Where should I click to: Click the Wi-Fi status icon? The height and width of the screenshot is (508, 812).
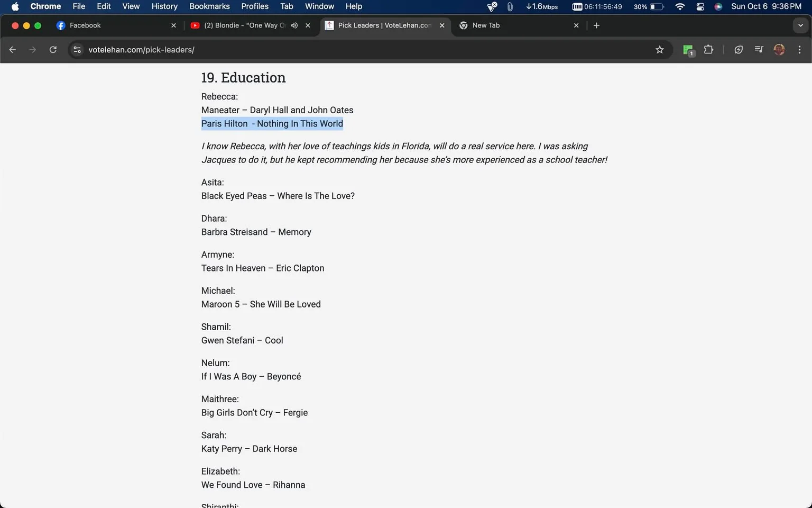click(680, 6)
